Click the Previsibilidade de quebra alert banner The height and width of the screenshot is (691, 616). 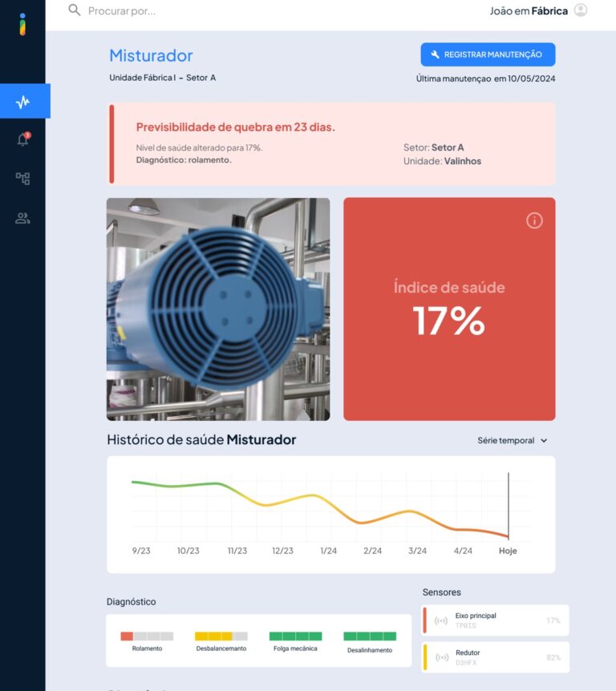point(332,143)
